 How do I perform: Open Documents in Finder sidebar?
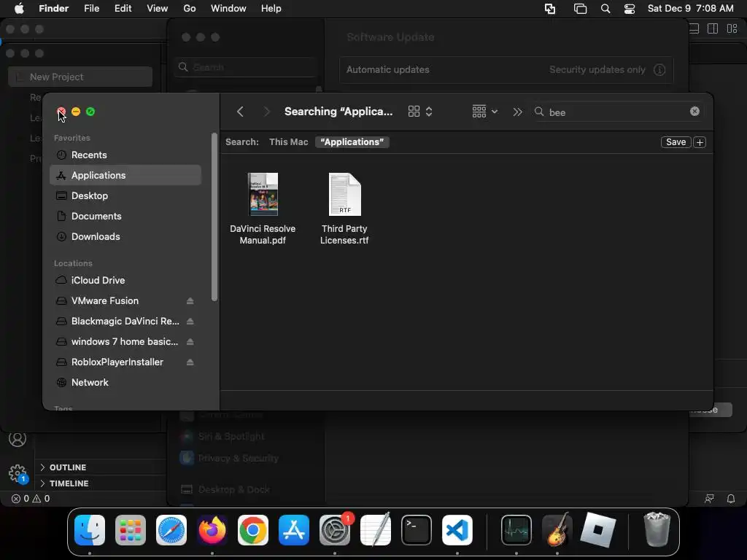pyautogui.click(x=125, y=216)
